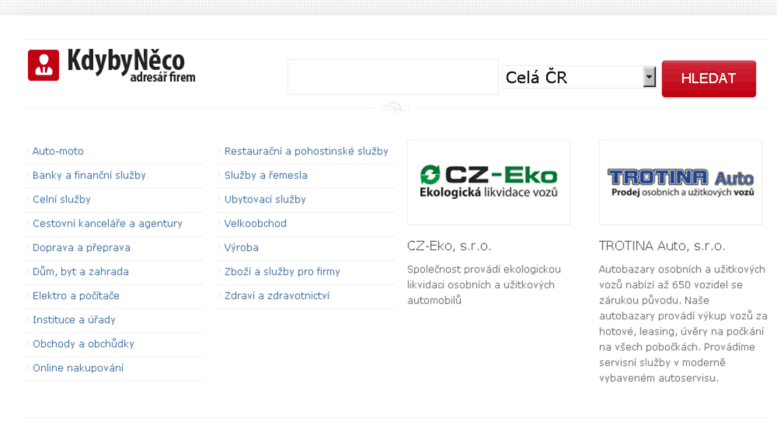Screen dimensions: 777x423
Task: Open the TROTINA Auto logo thumbnail
Action: click(x=680, y=182)
